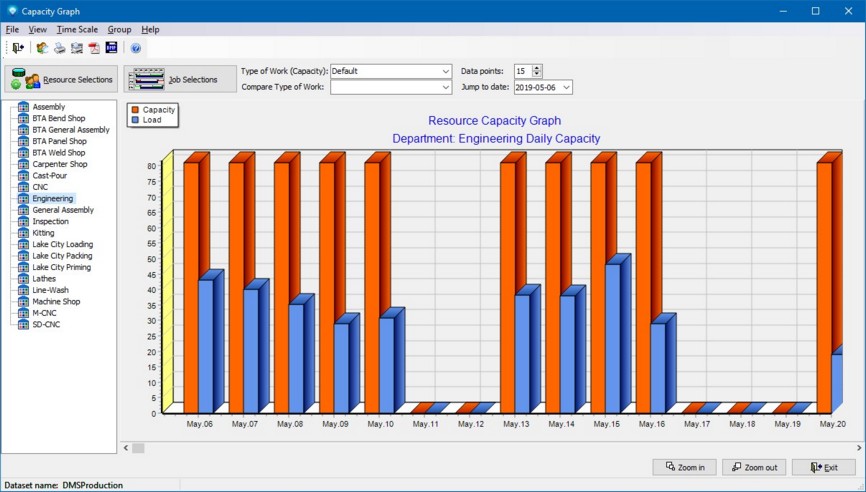Click the BMP save image toolbar icon

pyautogui.click(x=111, y=48)
